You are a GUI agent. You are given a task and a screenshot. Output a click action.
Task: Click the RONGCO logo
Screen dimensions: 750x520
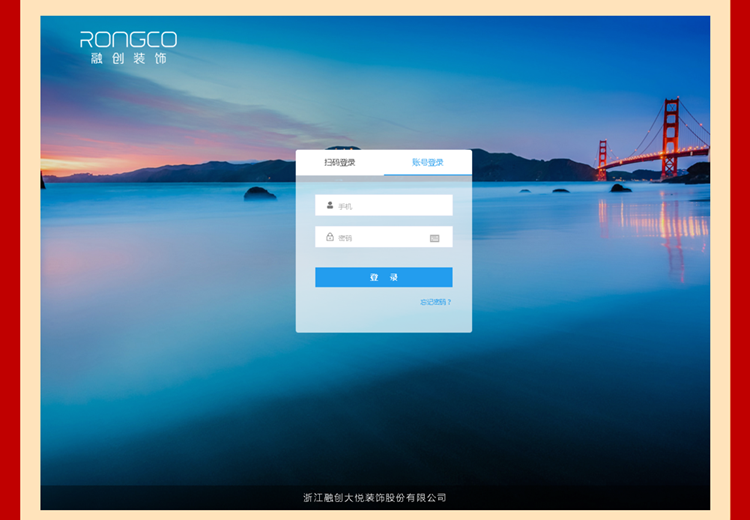tap(128, 39)
